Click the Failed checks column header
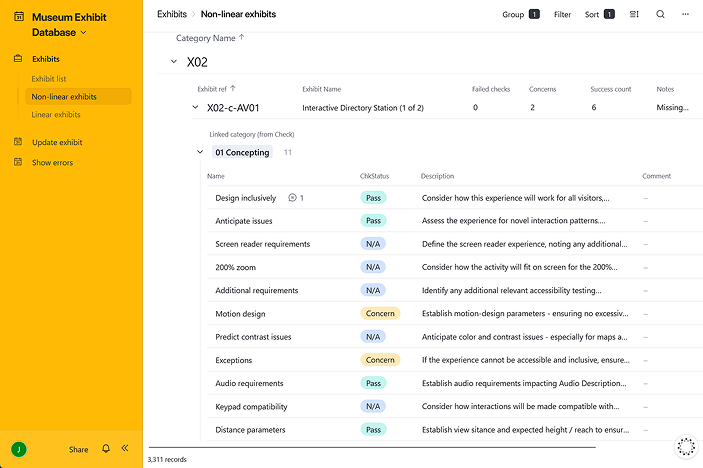Viewport: 703px width, 468px height. pyautogui.click(x=491, y=89)
